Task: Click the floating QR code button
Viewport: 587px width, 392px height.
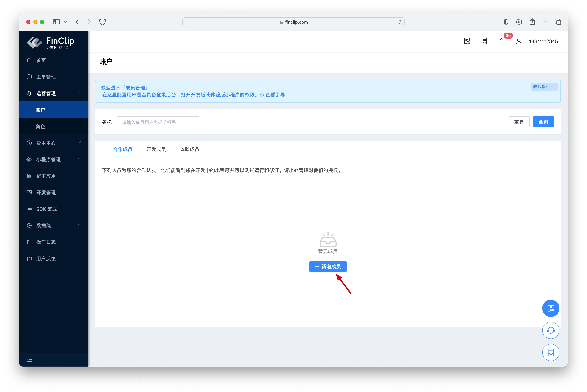Action: tap(550, 308)
